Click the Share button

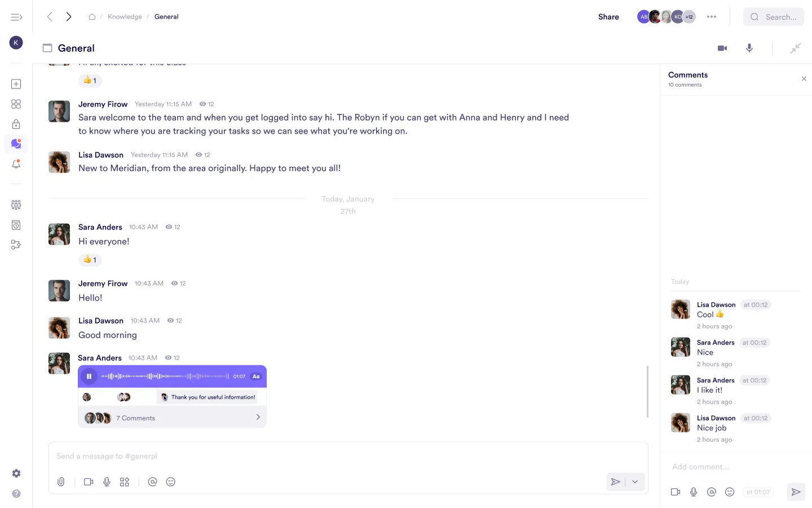tap(608, 17)
